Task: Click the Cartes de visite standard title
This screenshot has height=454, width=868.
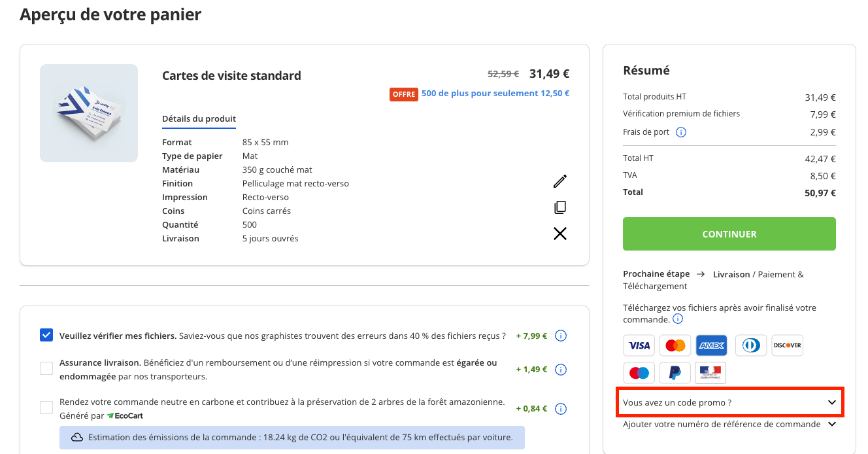Action: pos(231,76)
